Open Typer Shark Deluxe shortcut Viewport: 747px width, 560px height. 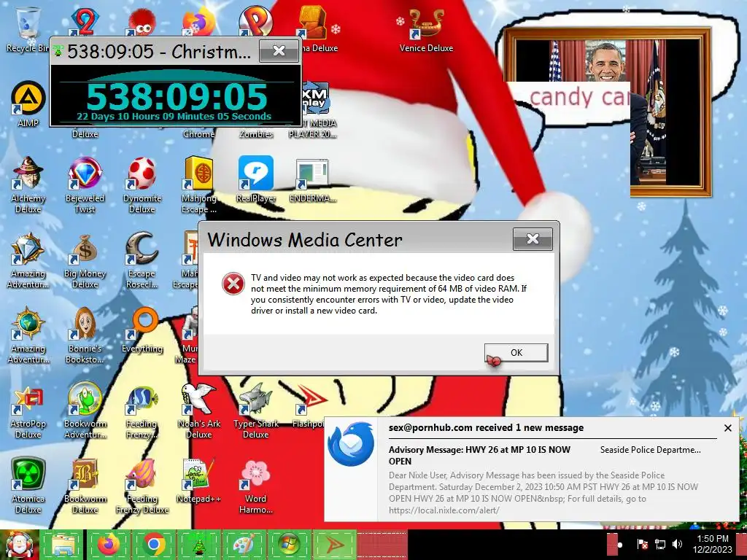tap(256, 411)
